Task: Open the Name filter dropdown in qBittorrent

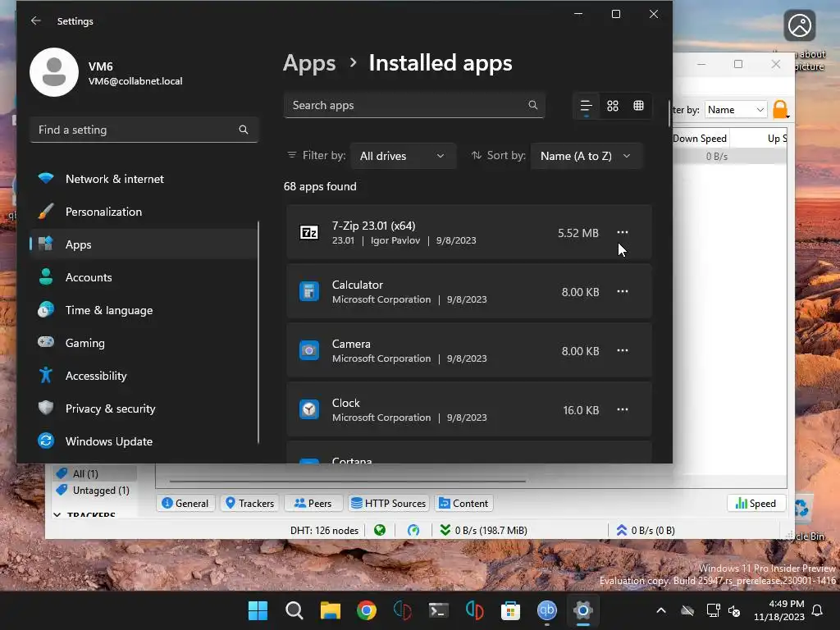Action: pyautogui.click(x=736, y=110)
